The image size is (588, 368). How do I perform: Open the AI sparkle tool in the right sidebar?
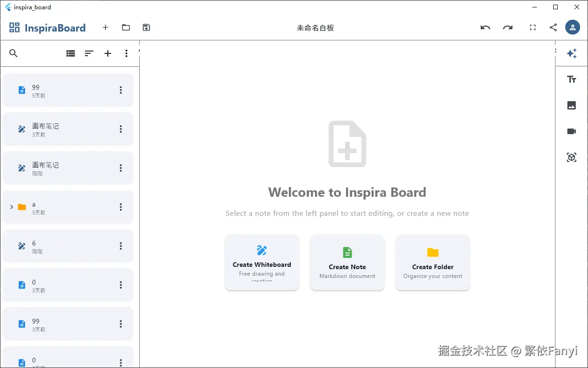click(x=572, y=53)
